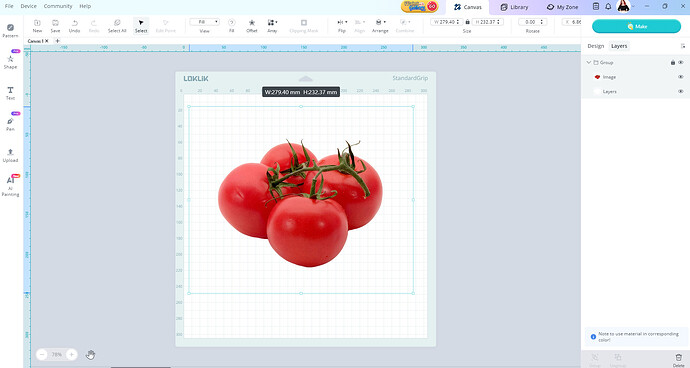Image resolution: width=690 pixels, height=368 pixels.
Task: Click the promotional badge in title bar
Action: (x=419, y=6)
